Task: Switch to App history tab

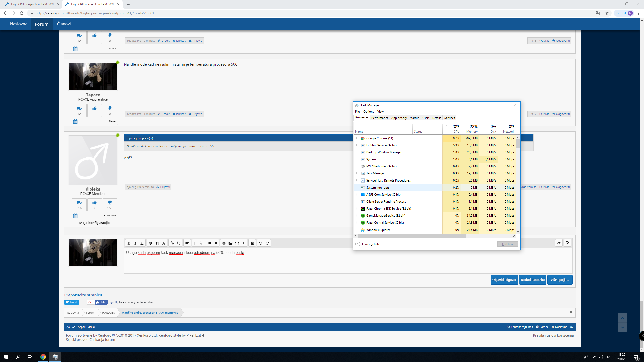Action: pos(399,118)
